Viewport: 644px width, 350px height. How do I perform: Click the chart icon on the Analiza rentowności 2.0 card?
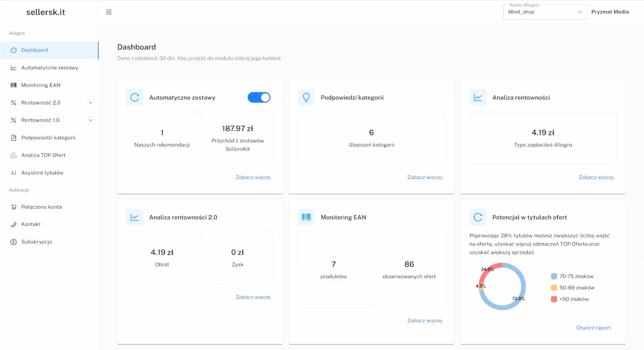pos(134,217)
